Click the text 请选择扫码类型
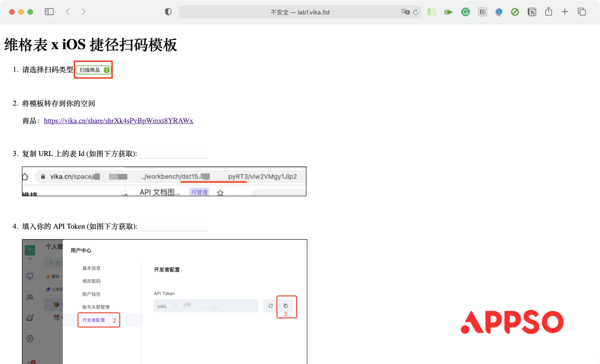Image resolution: width=600 pixels, height=364 pixels. pyautogui.click(x=47, y=69)
